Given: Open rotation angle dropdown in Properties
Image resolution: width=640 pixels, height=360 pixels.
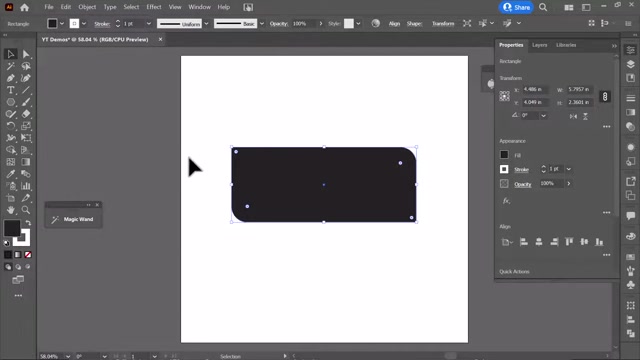Looking at the screenshot, I should click(x=544, y=116).
